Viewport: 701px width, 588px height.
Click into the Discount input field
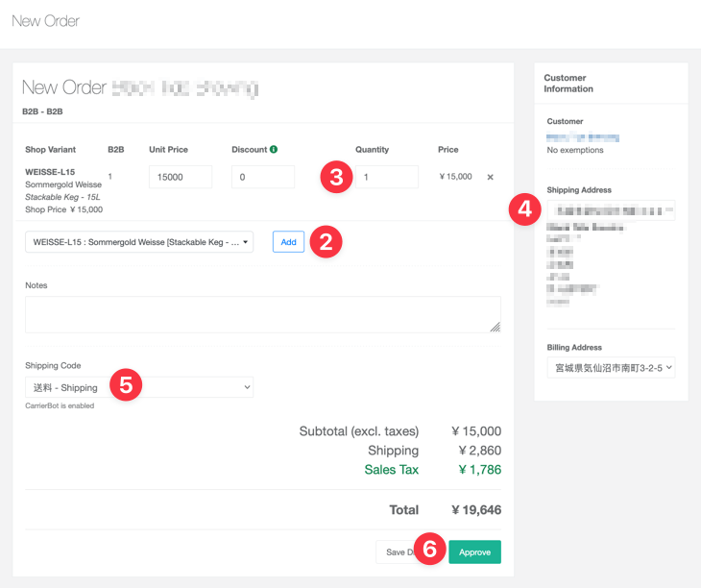coord(262,177)
